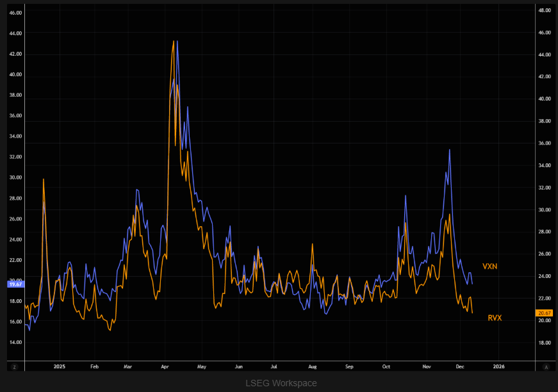Select the RVX series label
This screenshot has height=392, width=558.
click(495, 318)
